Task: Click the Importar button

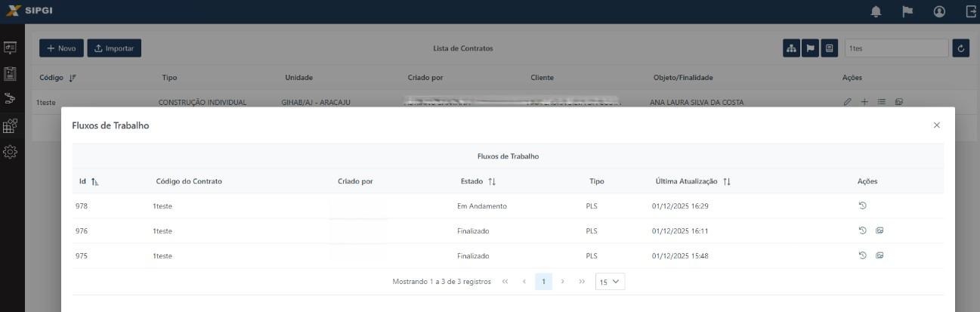Action: point(114,48)
